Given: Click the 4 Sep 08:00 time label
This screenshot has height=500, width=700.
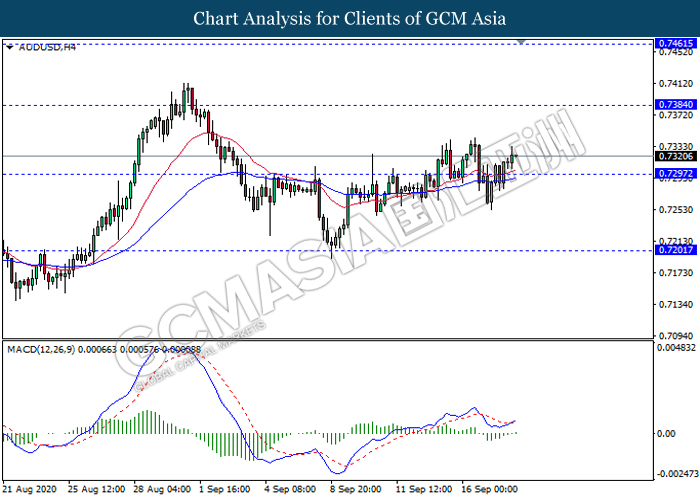Looking at the screenshot, I should pyautogui.click(x=290, y=489).
